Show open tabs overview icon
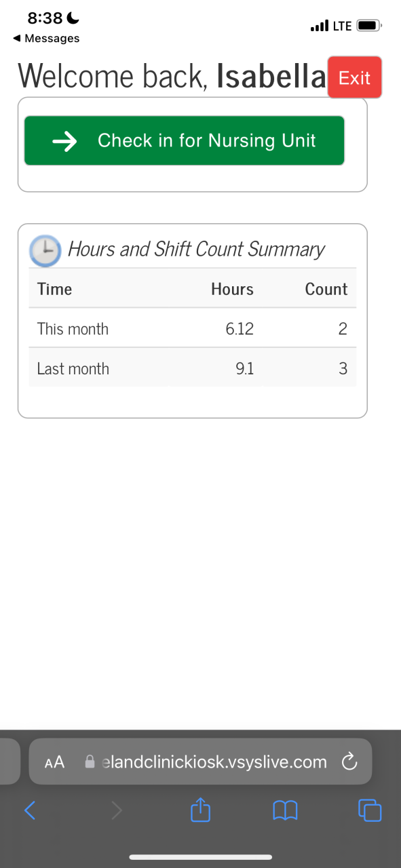 [x=370, y=810]
